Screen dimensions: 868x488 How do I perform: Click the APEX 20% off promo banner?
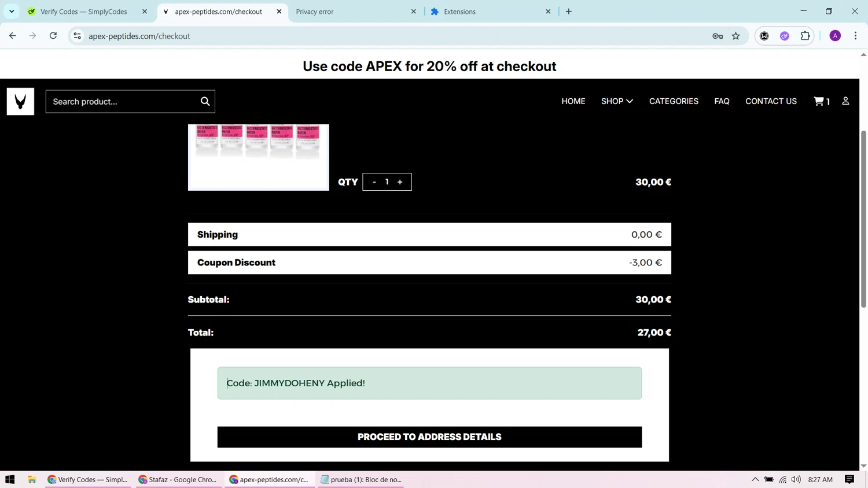pyautogui.click(x=429, y=66)
